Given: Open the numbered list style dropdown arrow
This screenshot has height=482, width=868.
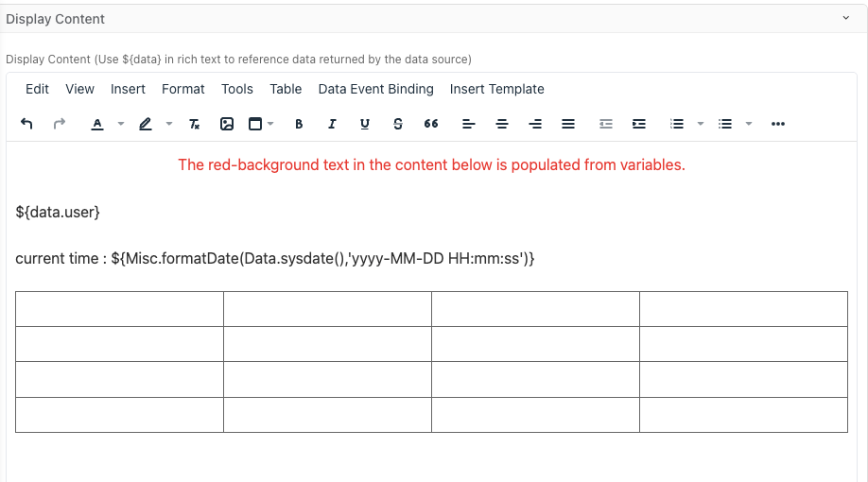Looking at the screenshot, I should (701, 124).
